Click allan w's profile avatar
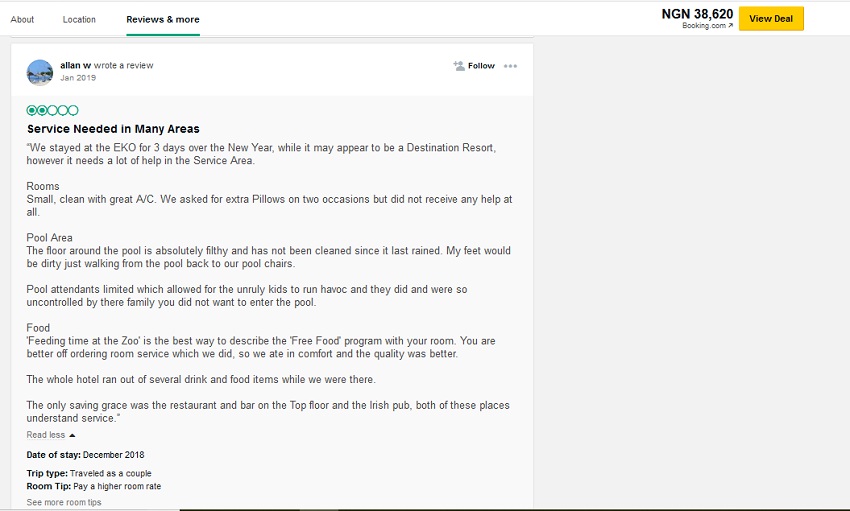This screenshot has height=511, width=850. click(x=40, y=72)
